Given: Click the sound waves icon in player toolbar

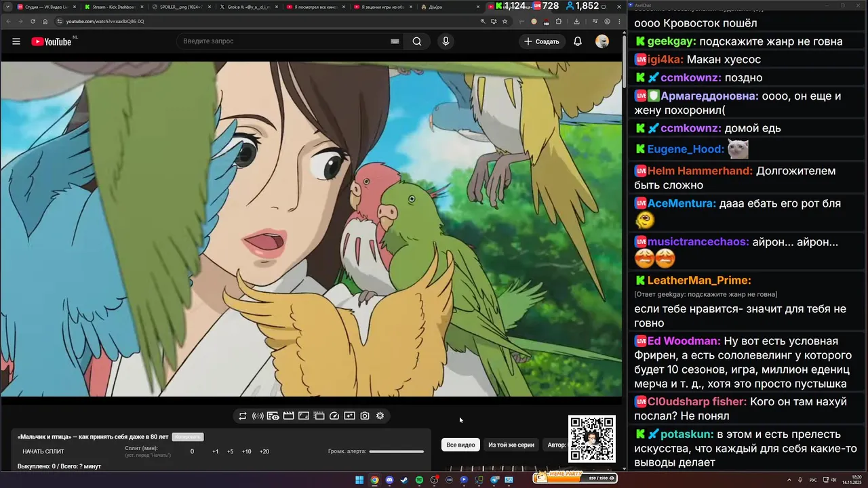Looking at the screenshot, I should [258, 416].
